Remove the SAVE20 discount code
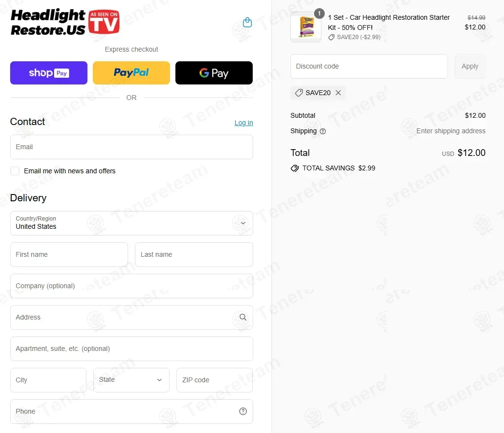This screenshot has width=504, height=433. pos(338,93)
